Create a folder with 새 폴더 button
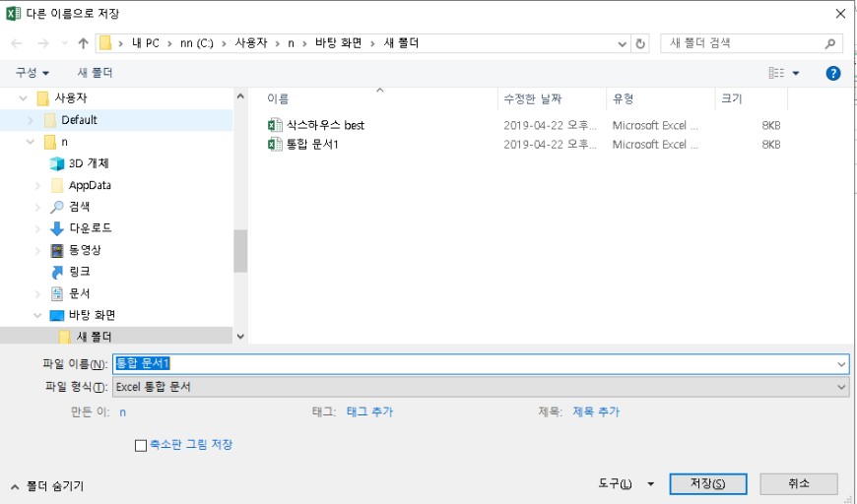The height and width of the screenshot is (504, 857). 95,73
